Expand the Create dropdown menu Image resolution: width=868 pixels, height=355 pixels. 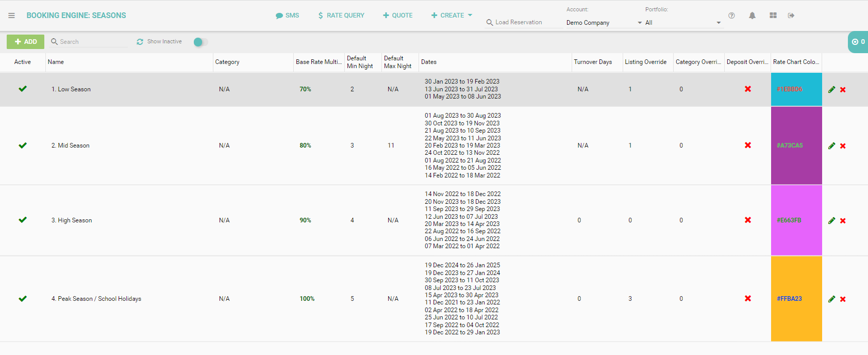[452, 15]
